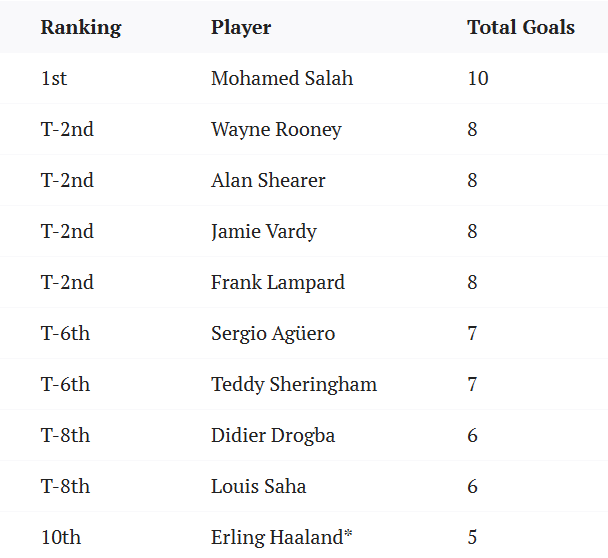
Task: Click the 1st ranking cell
Action: (54, 78)
